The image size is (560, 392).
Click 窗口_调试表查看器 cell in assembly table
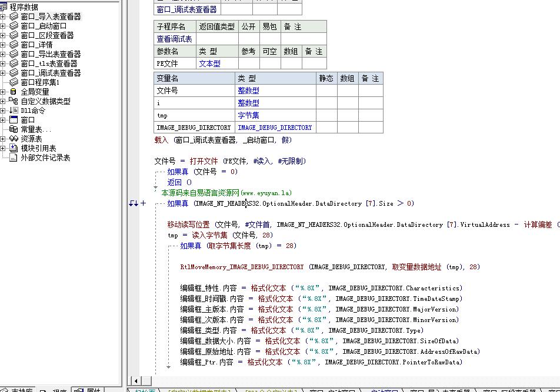pyautogui.click(x=187, y=9)
